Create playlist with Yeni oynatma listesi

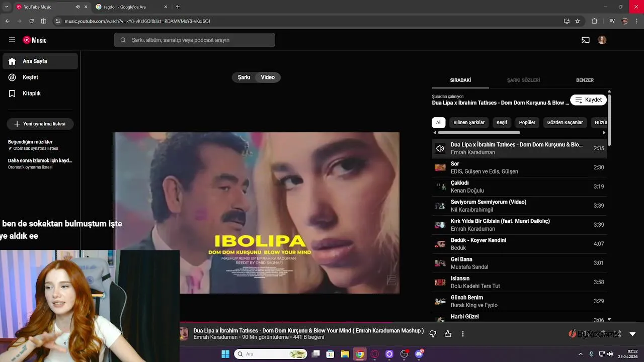click(40, 124)
